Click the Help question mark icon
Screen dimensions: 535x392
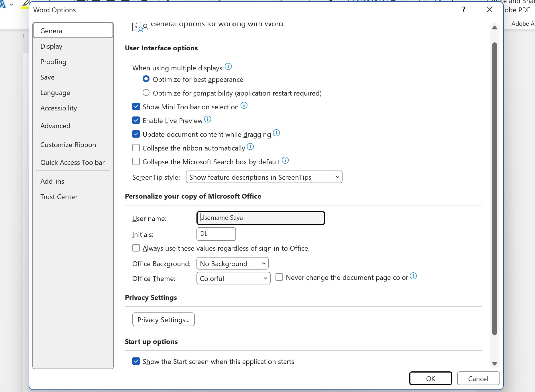(x=463, y=9)
